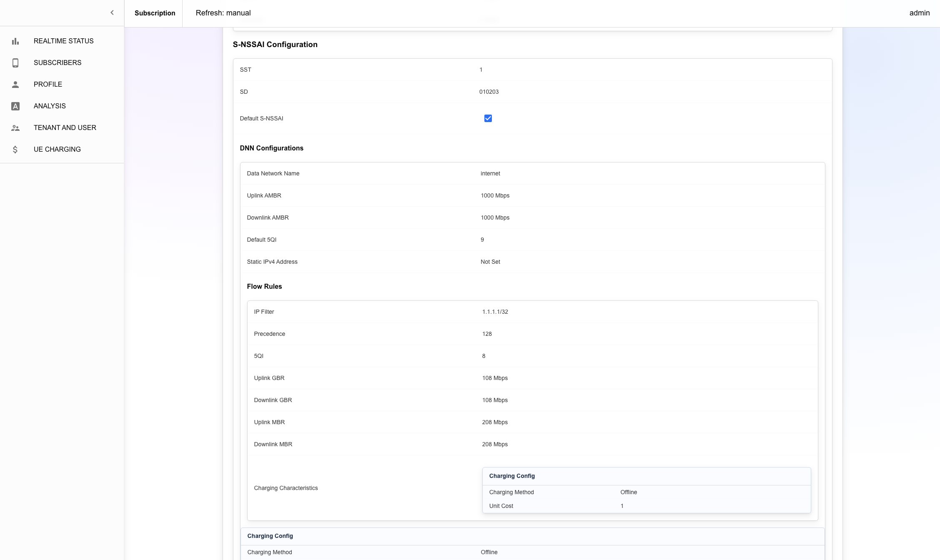Select SD value 010203
The image size is (940, 560).
489,92
